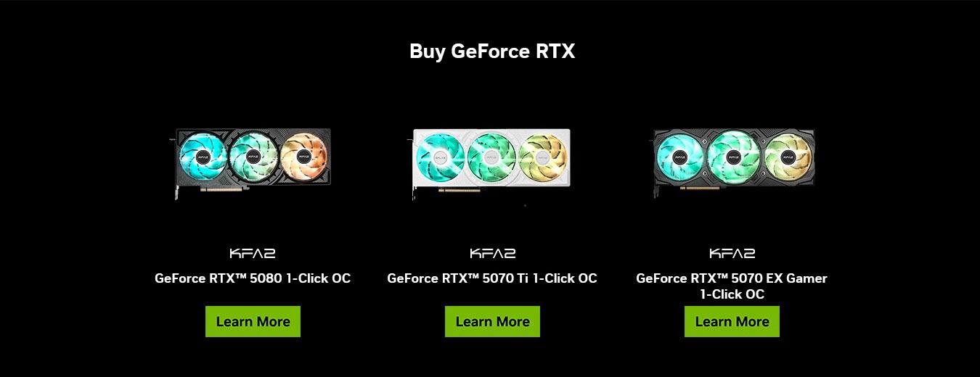Select the GeForce RTX 5070 Ti 1-Click OC title
The width and height of the screenshot is (980, 377).
pos(492,278)
